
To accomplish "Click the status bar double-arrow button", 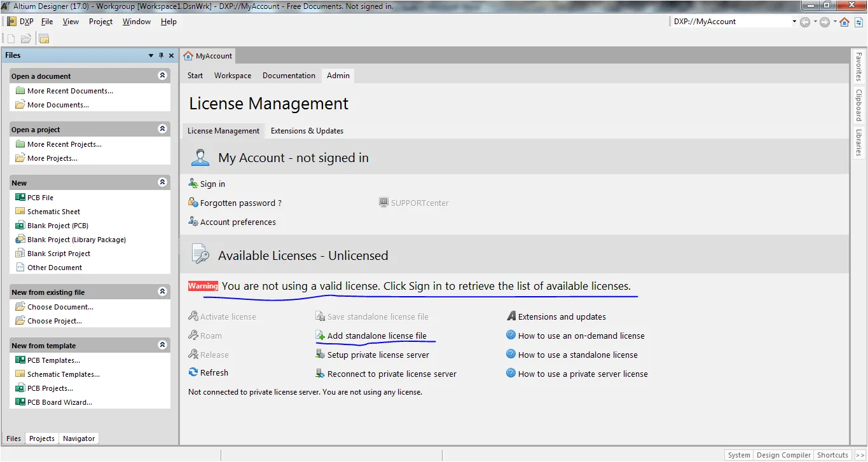I will [x=860, y=455].
